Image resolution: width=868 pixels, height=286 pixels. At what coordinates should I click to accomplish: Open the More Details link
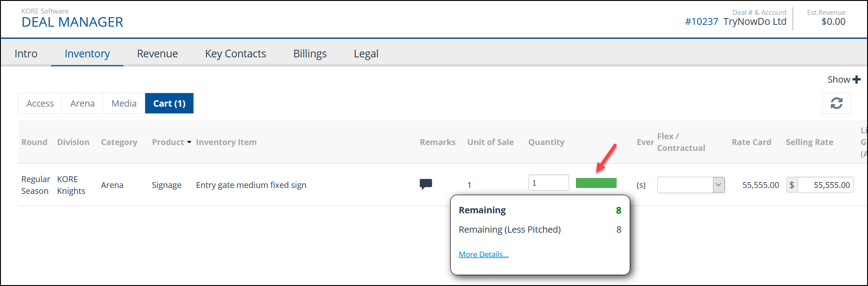point(484,254)
